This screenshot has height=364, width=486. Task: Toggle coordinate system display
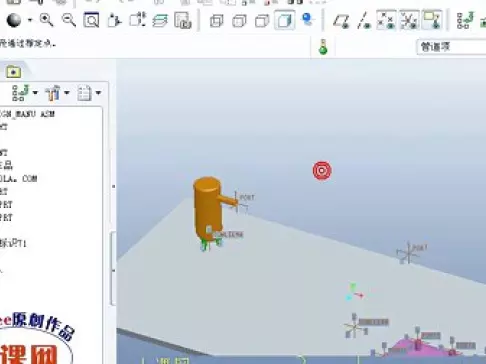[409, 20]
